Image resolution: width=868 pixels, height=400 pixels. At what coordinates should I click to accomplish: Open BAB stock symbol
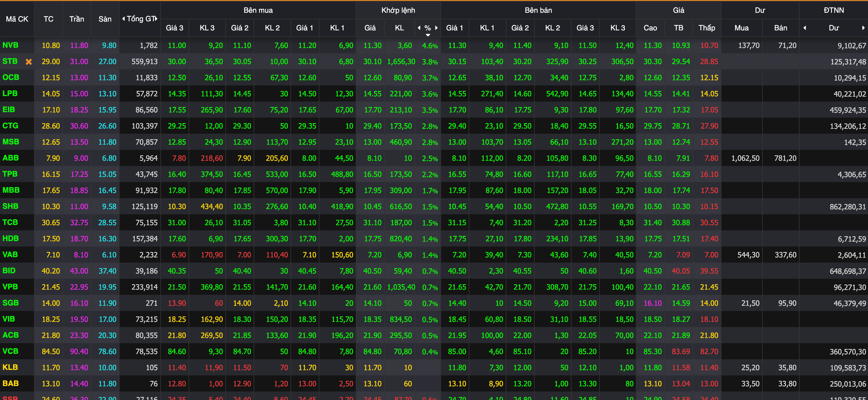click(x=11, y=384)
